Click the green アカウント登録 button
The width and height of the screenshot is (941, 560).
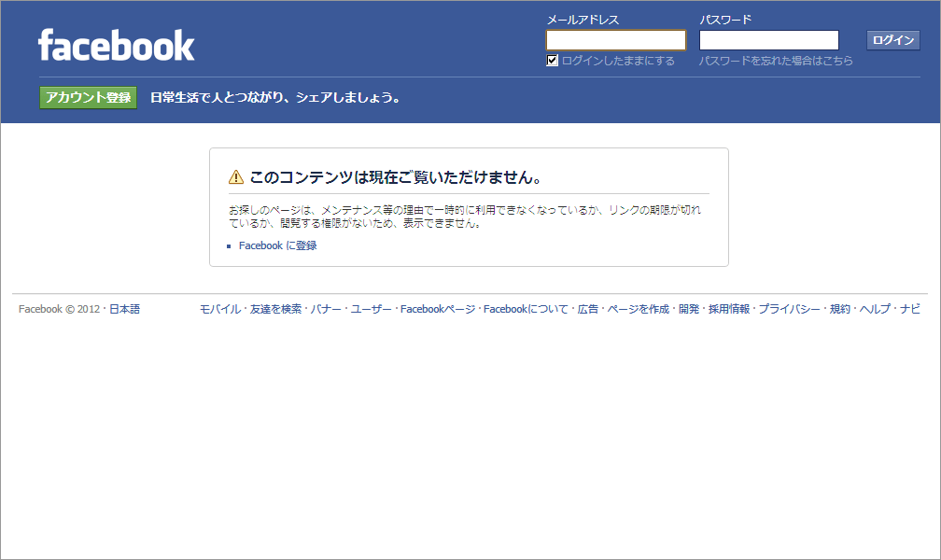[88, 97]
